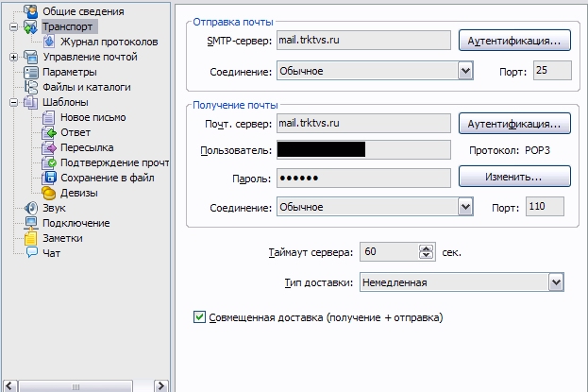Click the Управление почтой icon
588x392 pixels.
click(30, 58)
